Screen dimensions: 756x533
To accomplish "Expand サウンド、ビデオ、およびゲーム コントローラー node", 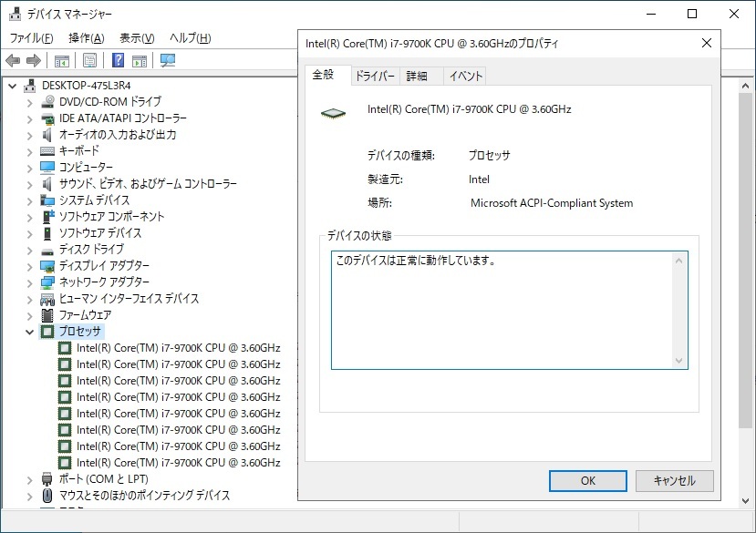I will point(30,185).
